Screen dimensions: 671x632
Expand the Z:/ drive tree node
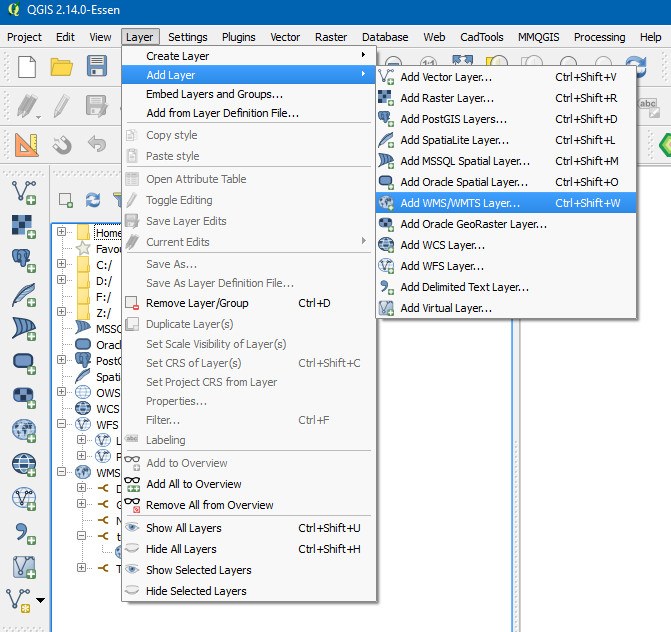pyautogui.click(x=62, y=312)
